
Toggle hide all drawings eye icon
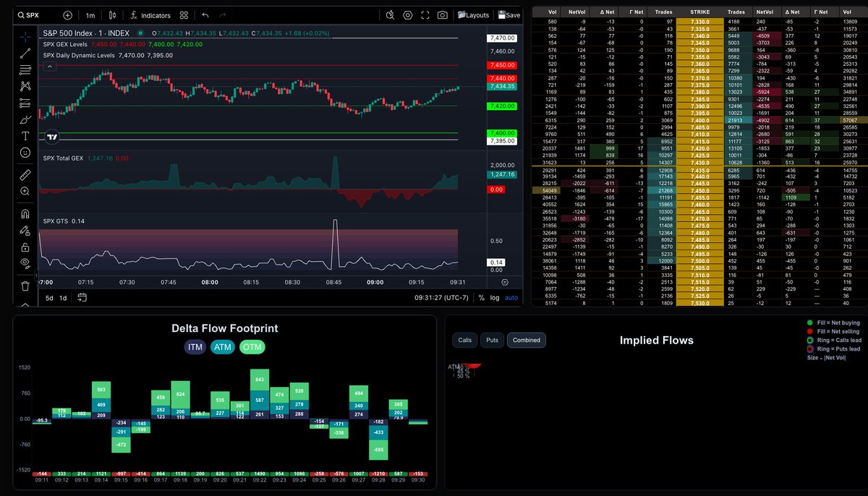[25, 263]
